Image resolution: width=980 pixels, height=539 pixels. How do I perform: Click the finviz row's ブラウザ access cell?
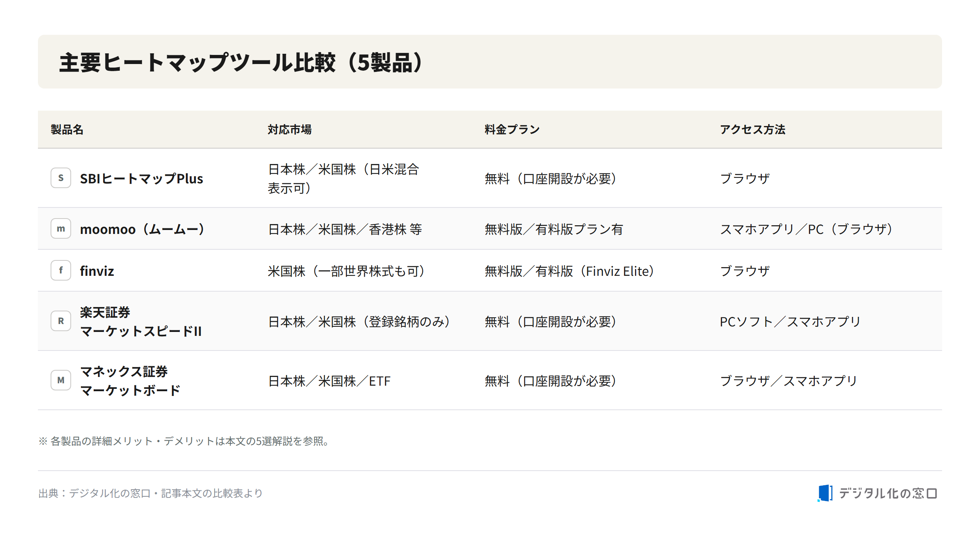[745, 271]
